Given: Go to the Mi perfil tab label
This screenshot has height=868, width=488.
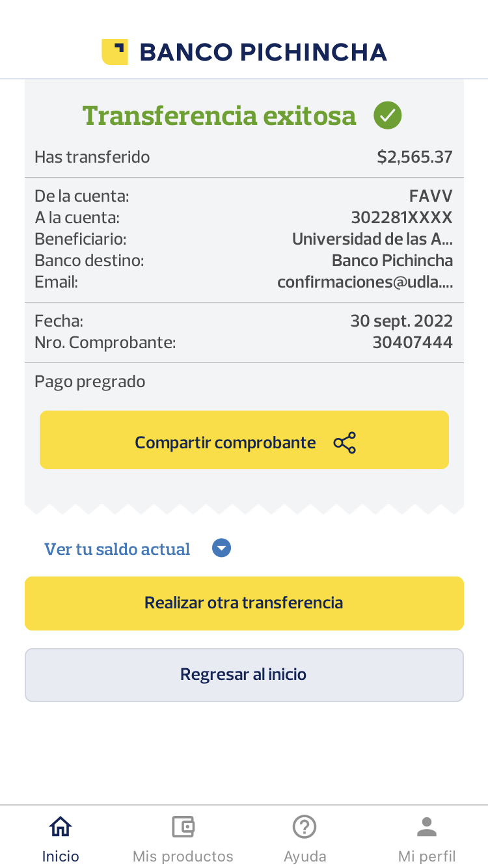Looking at the screenshot, I should [x=427, y=856].
